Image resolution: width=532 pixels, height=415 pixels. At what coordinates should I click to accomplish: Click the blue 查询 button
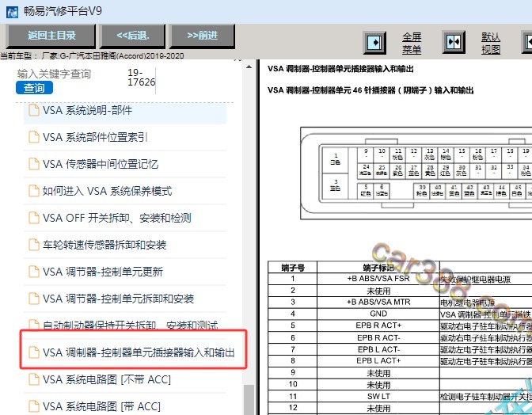34,88
